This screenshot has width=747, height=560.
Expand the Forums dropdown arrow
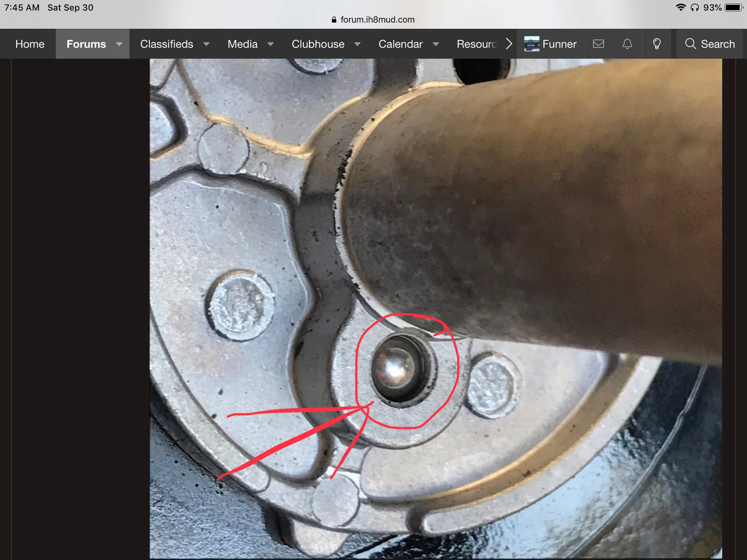pyautogui.click(x=119, y=44)
